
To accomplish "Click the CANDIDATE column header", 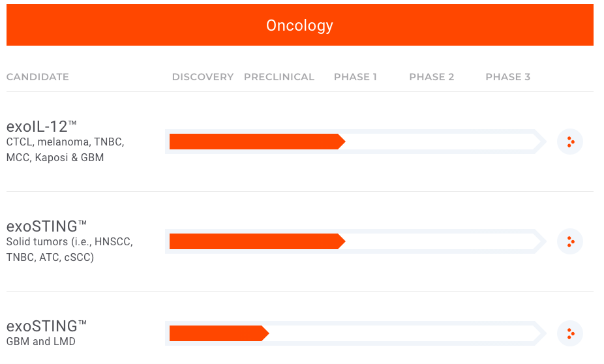I will [x=38, y=77].
